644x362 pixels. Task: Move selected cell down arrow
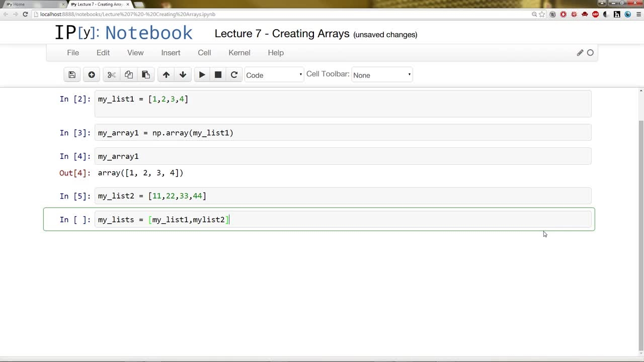coord(183,75)
